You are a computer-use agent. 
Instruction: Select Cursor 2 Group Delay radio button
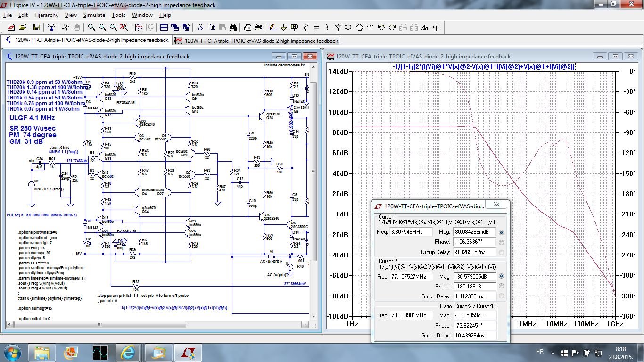point(501,296)
